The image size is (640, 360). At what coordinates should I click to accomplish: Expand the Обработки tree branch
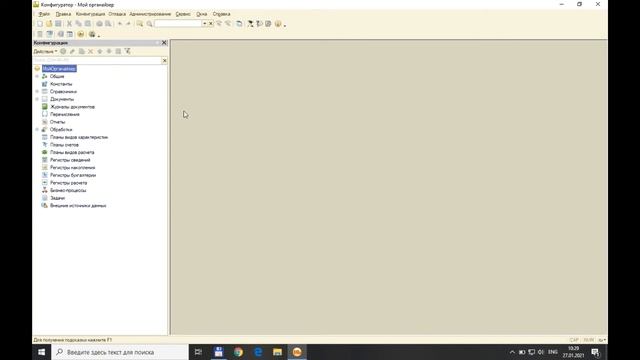click(37, 129)
